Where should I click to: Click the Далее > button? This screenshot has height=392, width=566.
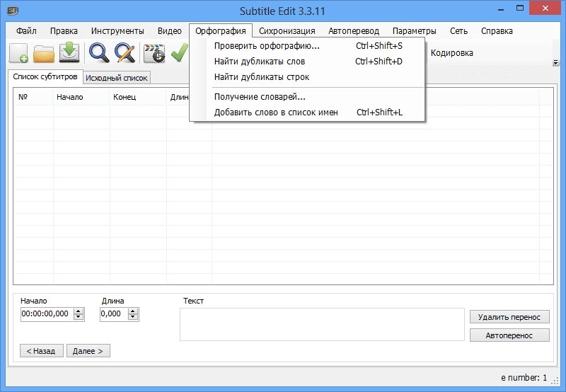pos(88,351)
